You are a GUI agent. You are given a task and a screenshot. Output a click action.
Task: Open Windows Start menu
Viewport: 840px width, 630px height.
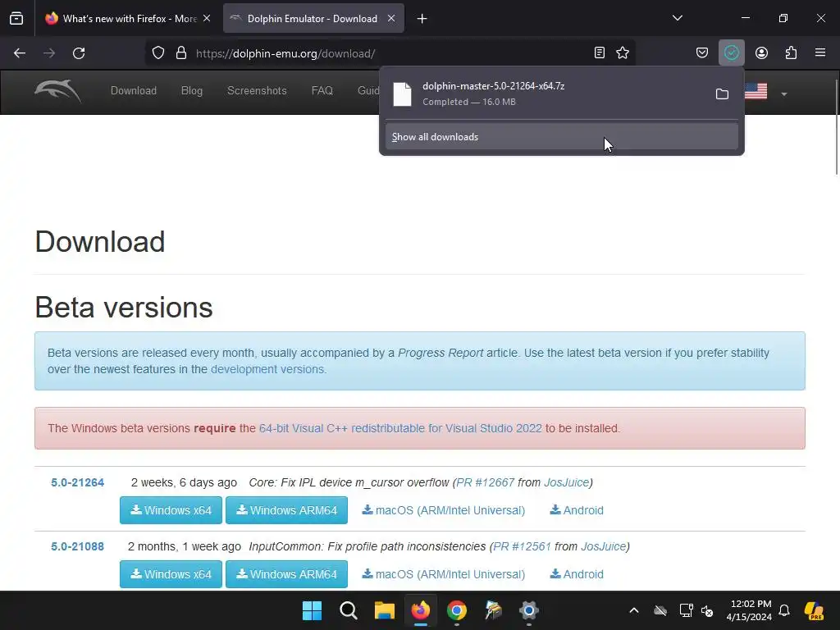point(312,610)
